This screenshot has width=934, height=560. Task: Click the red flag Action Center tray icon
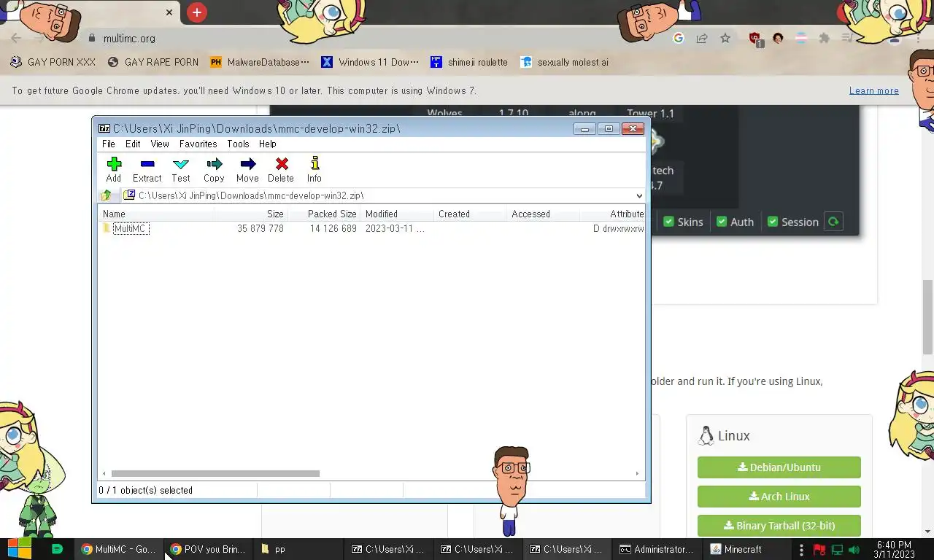(x=819, y=549)
